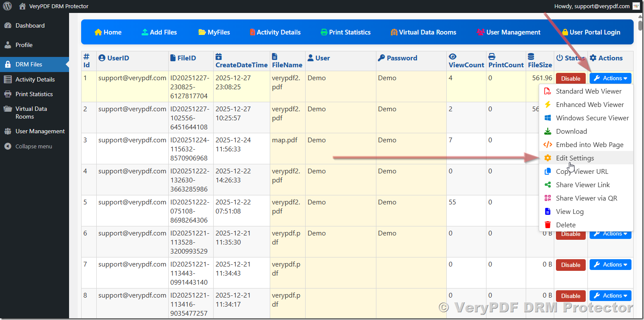This screenshot has height=320, width=644.
Task: Choose Embed into Web Page
Action: [x=589, y=144]
